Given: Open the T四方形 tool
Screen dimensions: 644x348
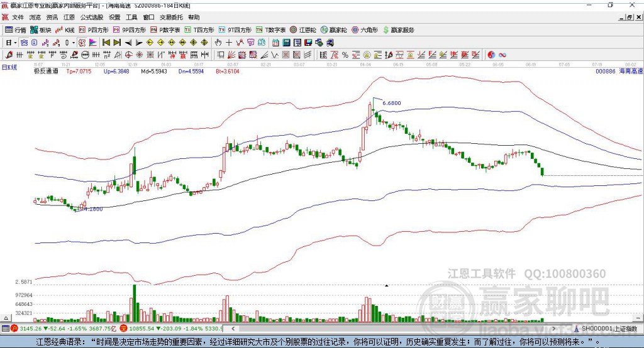Looking at the screenshot, I should coord(199,30).
